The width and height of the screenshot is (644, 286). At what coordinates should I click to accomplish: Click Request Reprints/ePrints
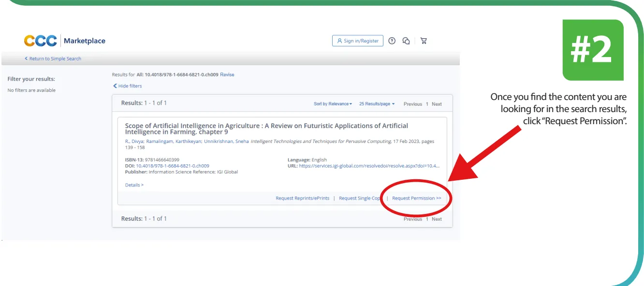302,198
